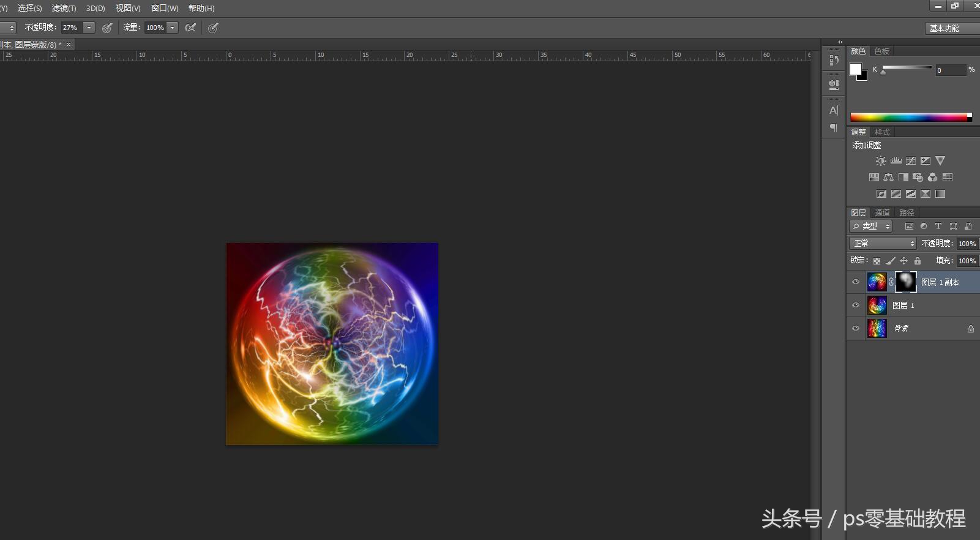
Task: Click the foreground color swatch
Action: click(x=855, y=69)
